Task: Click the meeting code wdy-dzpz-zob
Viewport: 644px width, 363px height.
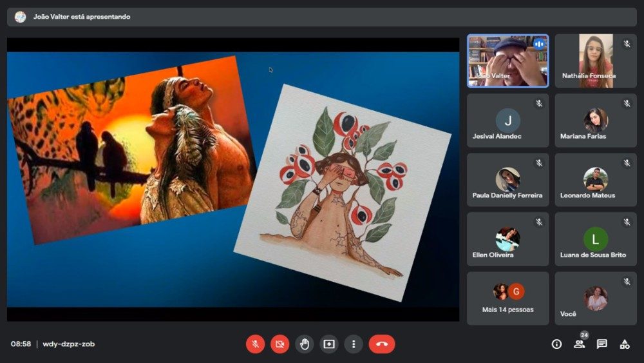Action: tap(69, 344)
